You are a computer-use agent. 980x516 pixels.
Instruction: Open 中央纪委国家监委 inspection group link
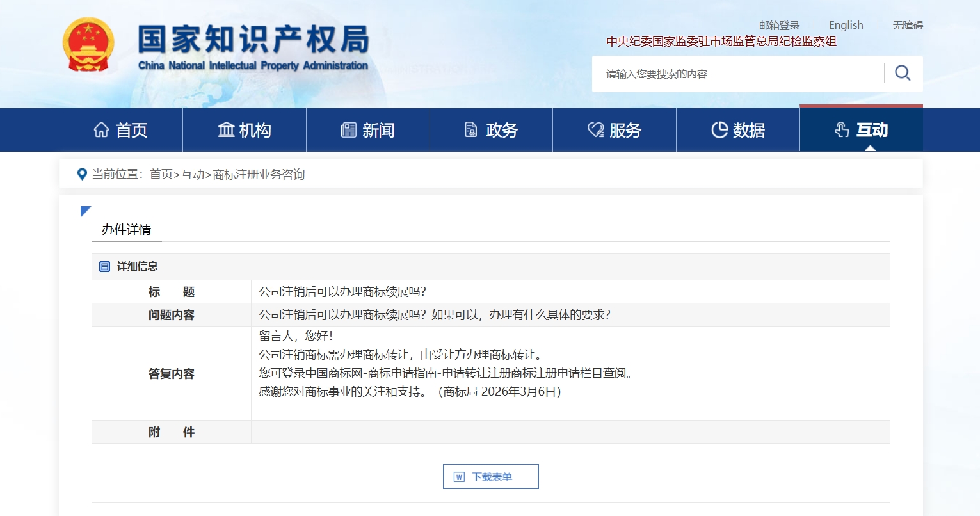click(721, 42)
